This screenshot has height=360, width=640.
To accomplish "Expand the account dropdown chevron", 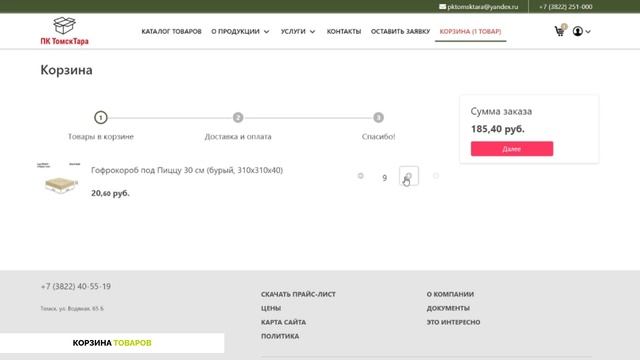I will click(588, 31).
